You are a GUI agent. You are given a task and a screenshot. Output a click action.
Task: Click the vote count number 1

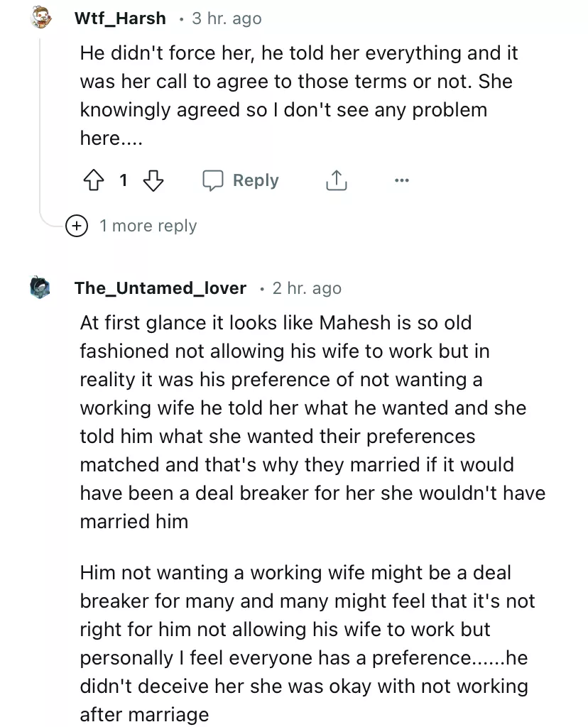(x=123, y=181)
